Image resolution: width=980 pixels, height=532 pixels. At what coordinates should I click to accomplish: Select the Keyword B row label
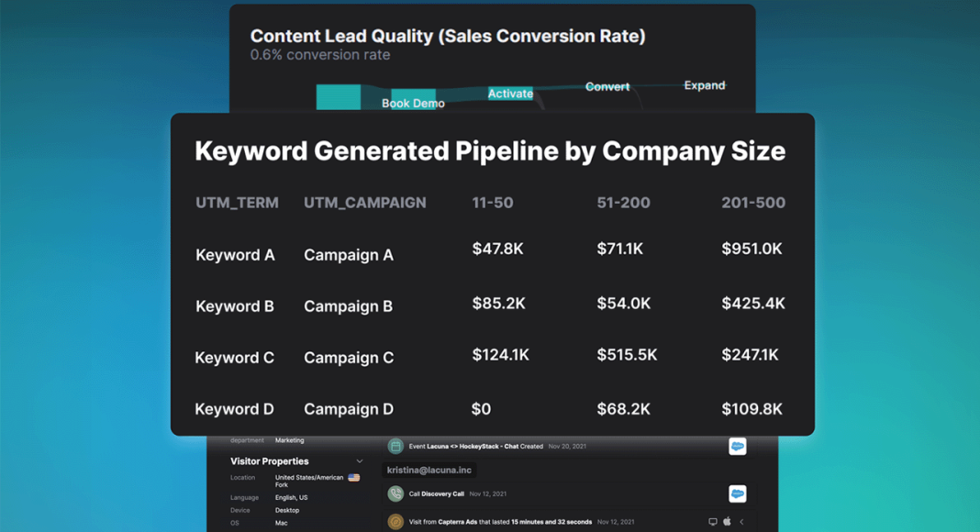click(235, 306)
